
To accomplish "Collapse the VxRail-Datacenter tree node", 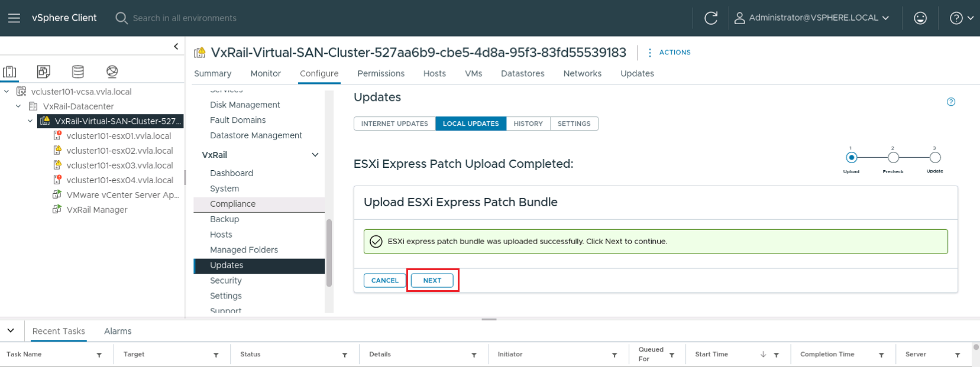I will [18, 106].
